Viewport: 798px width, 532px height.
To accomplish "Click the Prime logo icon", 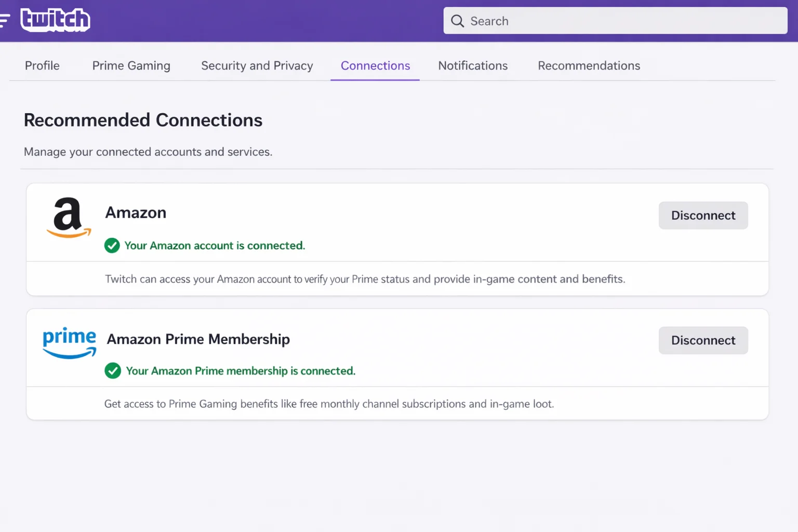I will pos(69,342).
